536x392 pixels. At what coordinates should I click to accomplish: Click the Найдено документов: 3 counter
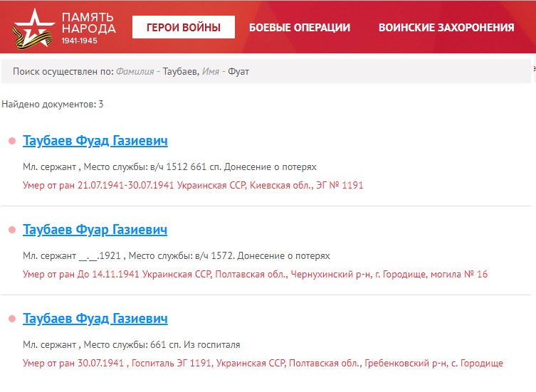click(53, 104)
